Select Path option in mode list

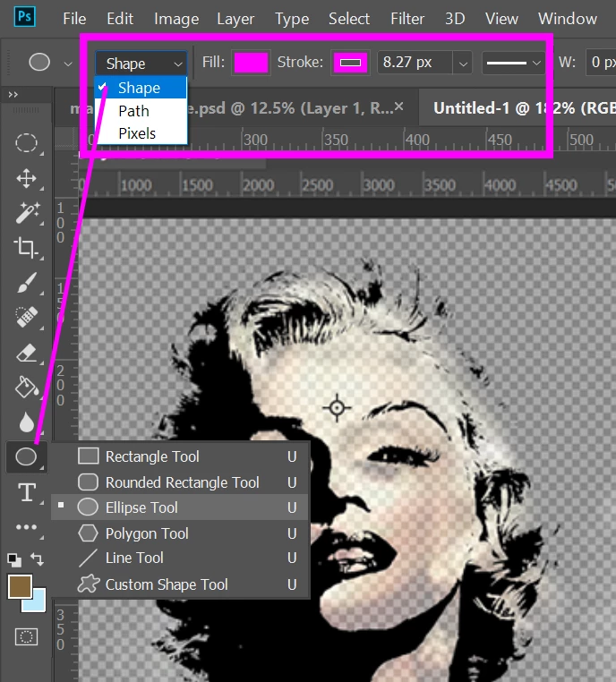point(141,111)
